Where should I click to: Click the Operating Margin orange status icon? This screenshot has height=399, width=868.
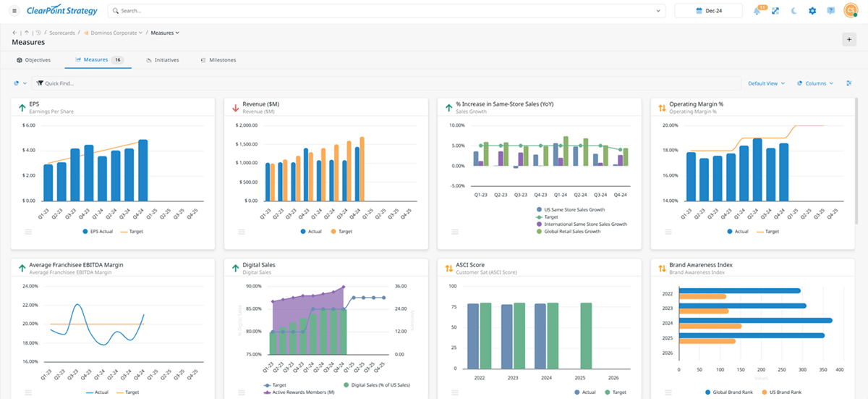pos(662,107)
